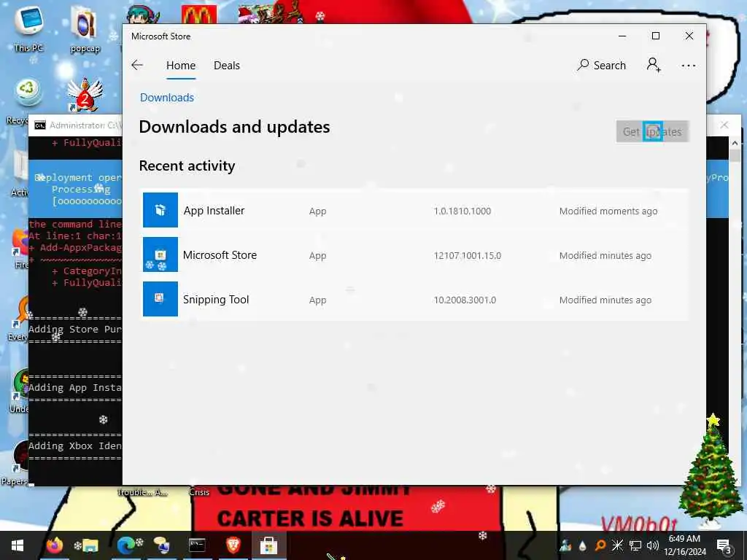The image size is (747, 560).
Task: Maximize the Microsoft Store window
Action: [x=656, y=36]
